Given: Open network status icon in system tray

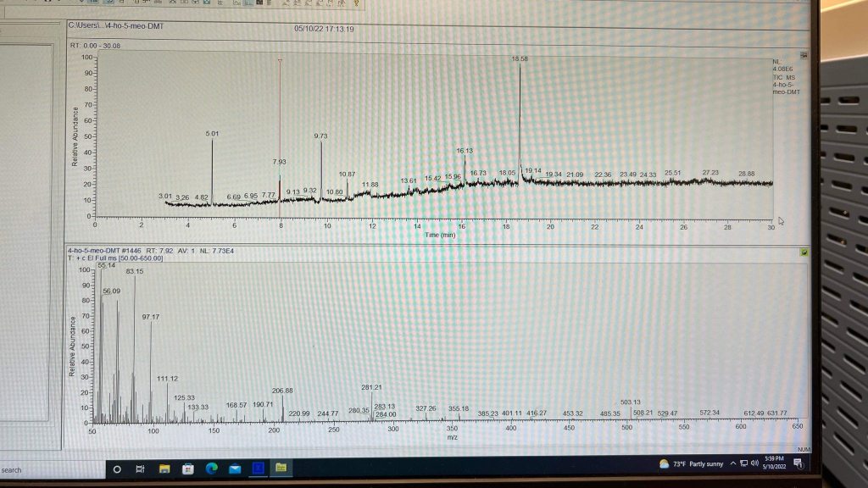Looking at the screenshot, I should pyautogui.click(x=743, y=463).
